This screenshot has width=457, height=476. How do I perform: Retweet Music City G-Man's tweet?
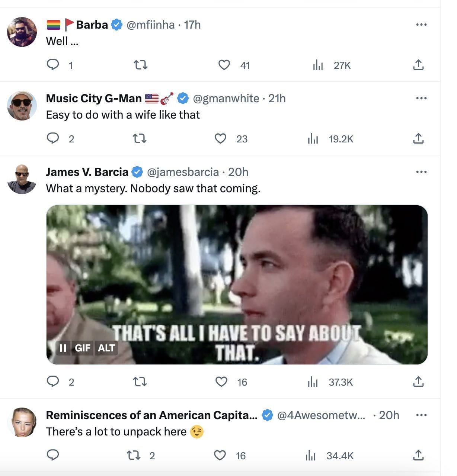[140, 139]
